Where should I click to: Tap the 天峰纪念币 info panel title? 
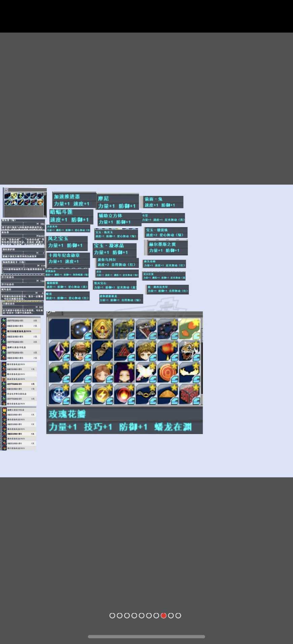9,303
